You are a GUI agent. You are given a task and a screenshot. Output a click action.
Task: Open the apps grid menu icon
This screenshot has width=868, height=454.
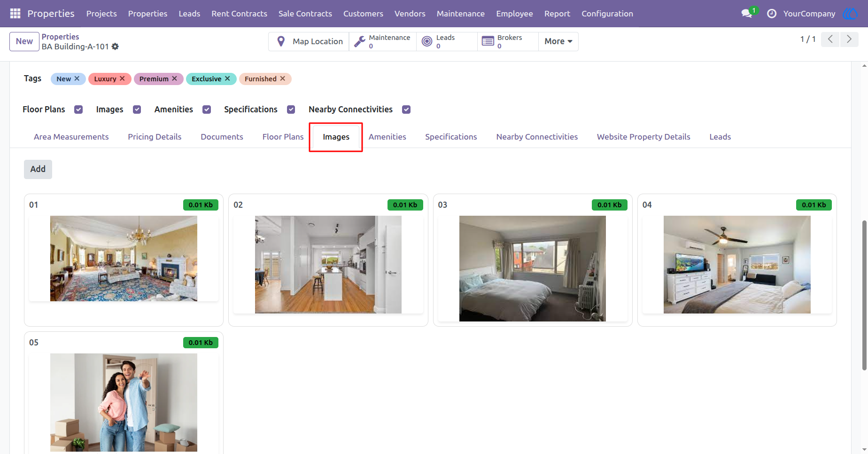[15, 14]
